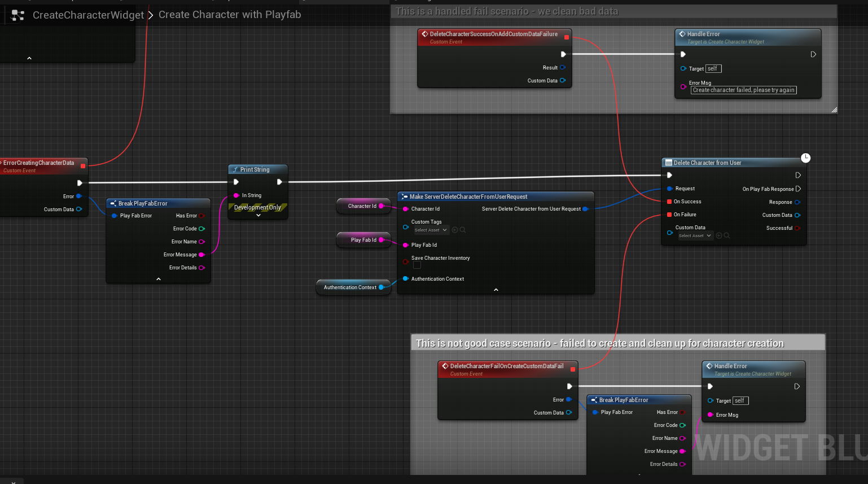Click the Successful output pin on Delete Character node
The image size is (868, 484).
pyautogui.click(x=797, y=228)
